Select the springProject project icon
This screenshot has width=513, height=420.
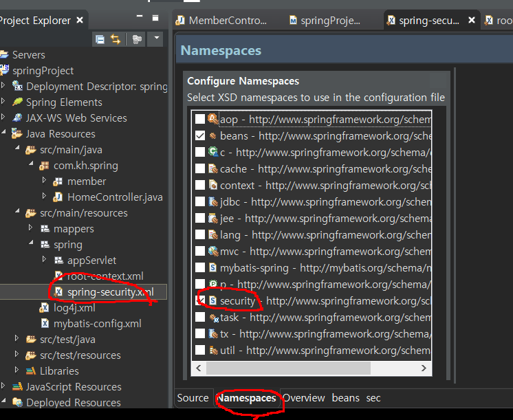click(4, 70)
